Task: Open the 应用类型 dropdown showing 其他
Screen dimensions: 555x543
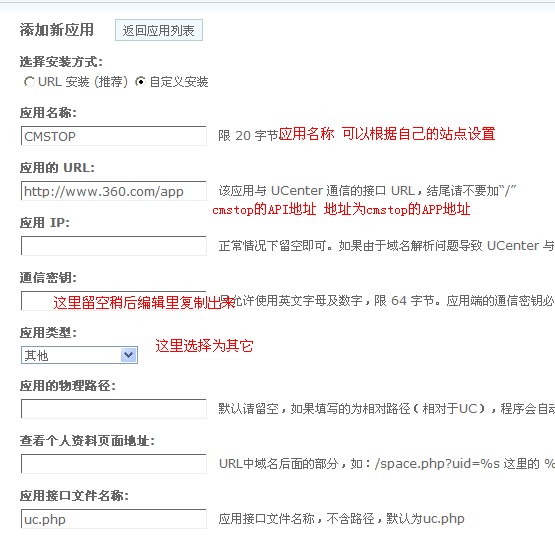Action: click(x=79, y=355)
